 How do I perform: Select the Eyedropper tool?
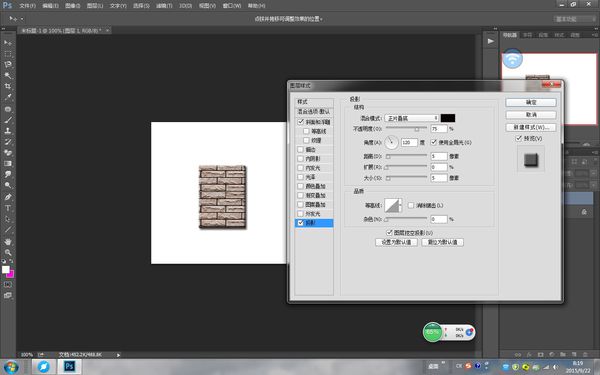pyautogui.click(x=8, y=98)
